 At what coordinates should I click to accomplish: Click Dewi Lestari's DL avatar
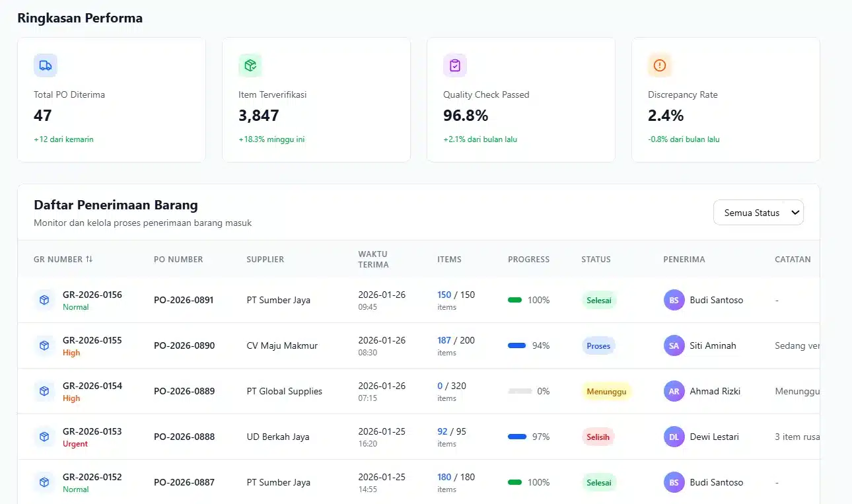[674, 437]
